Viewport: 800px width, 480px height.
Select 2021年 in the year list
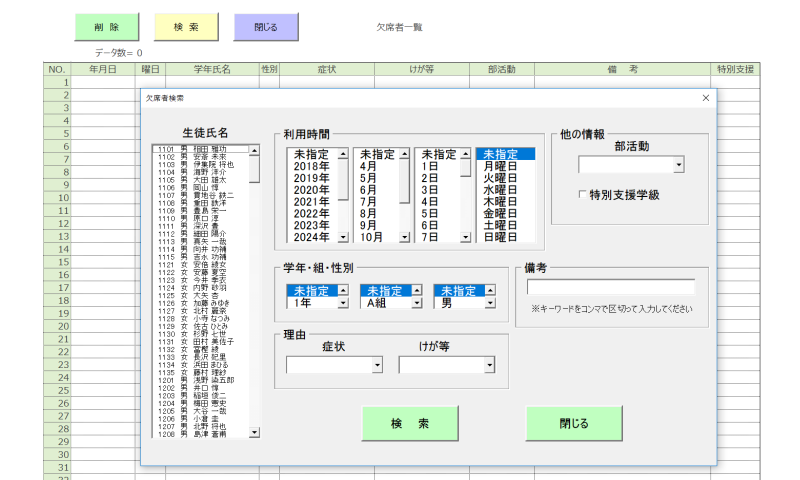312,201
